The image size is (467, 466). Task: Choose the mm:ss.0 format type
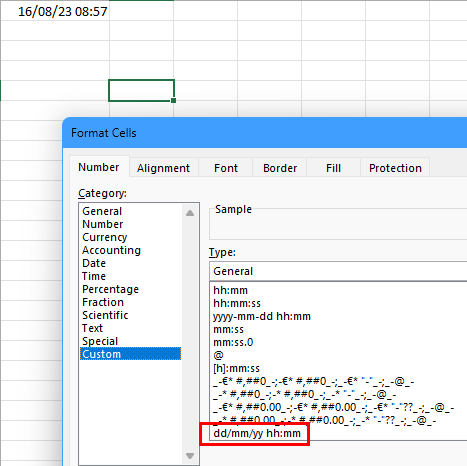(x=339, y=342)
